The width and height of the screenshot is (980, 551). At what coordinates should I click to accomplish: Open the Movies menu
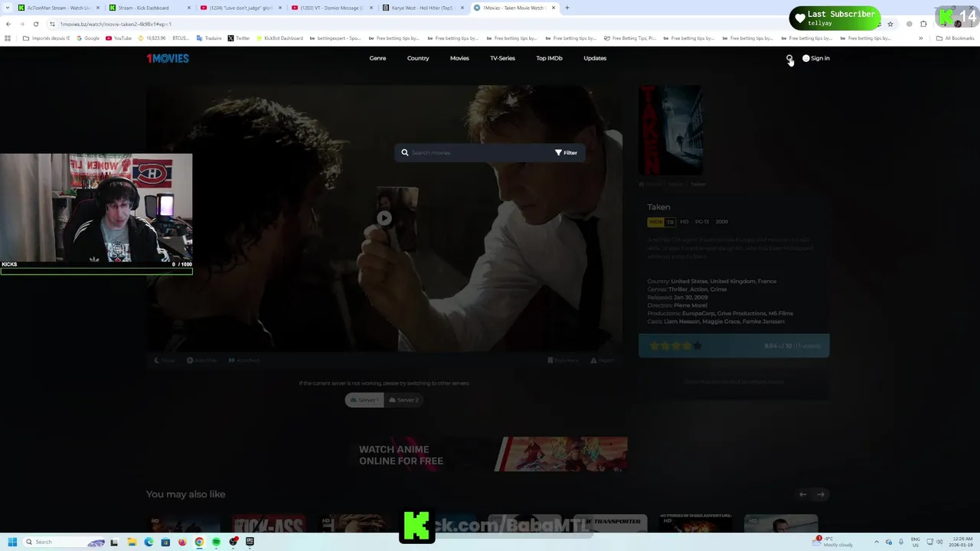[459, 58]
